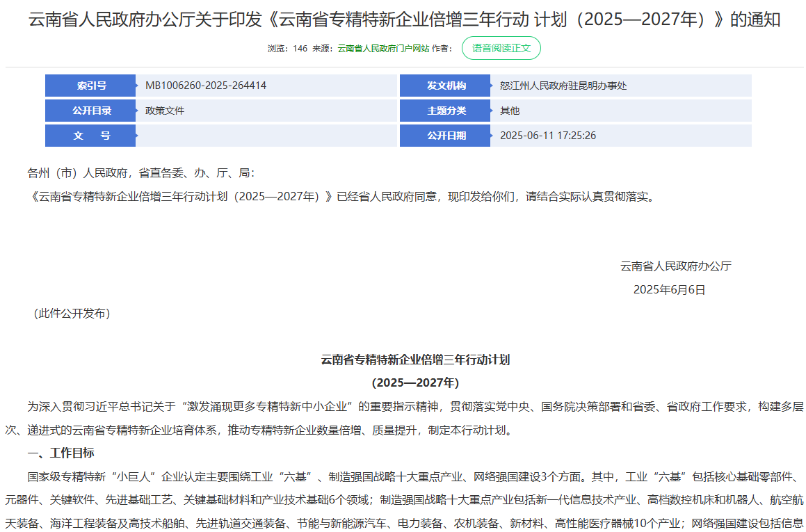Click the main page title heading

point(404,19)
